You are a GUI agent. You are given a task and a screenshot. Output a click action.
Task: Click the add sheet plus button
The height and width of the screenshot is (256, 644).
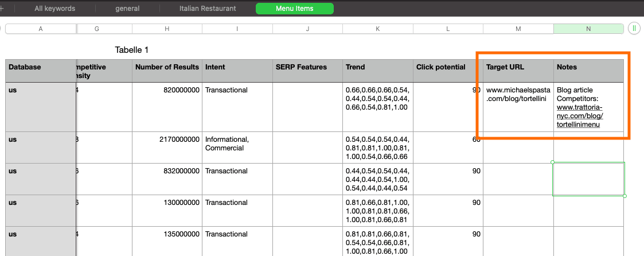2,9
